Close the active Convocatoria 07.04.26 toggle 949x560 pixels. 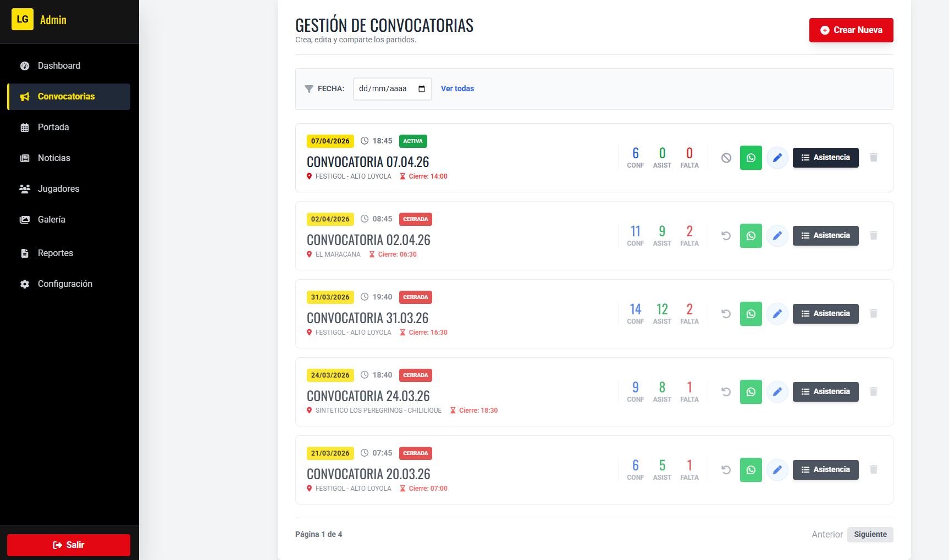click(x=726, y=158)
